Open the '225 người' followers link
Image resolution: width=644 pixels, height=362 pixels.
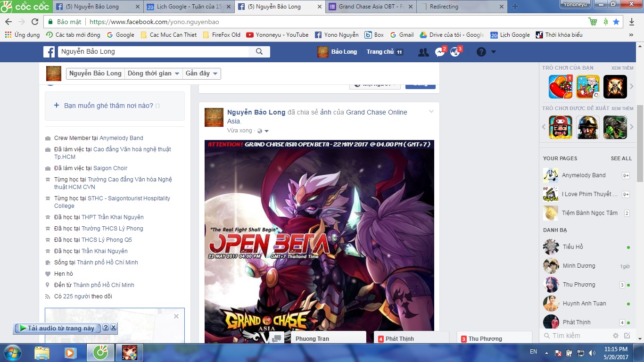77,296
